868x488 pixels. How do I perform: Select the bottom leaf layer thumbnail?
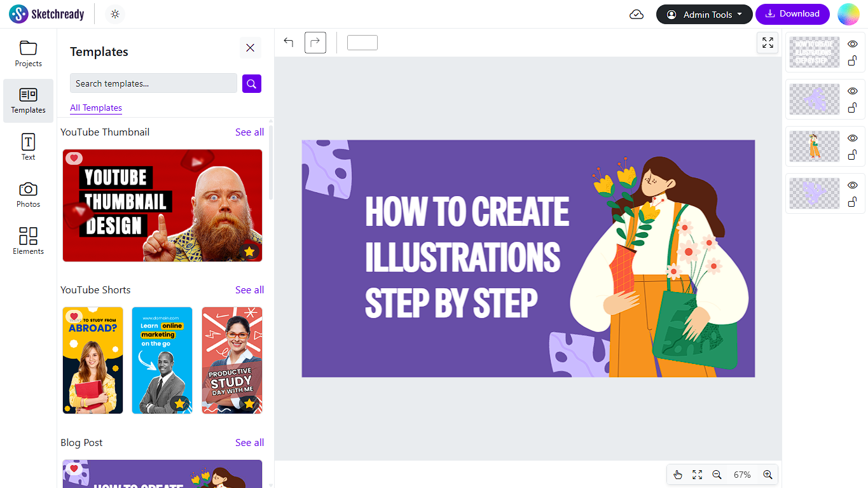click(x=815, y=193)
